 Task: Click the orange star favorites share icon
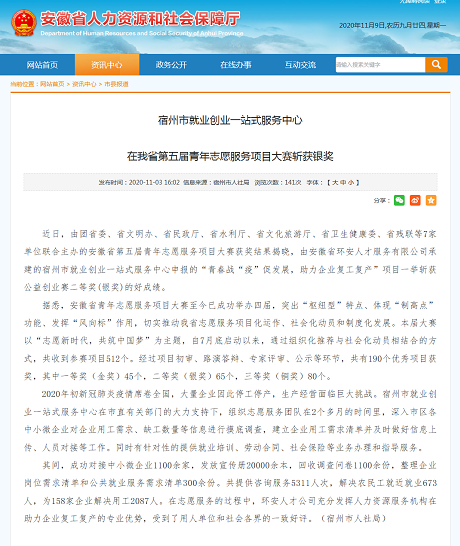(x=431, y=200)
